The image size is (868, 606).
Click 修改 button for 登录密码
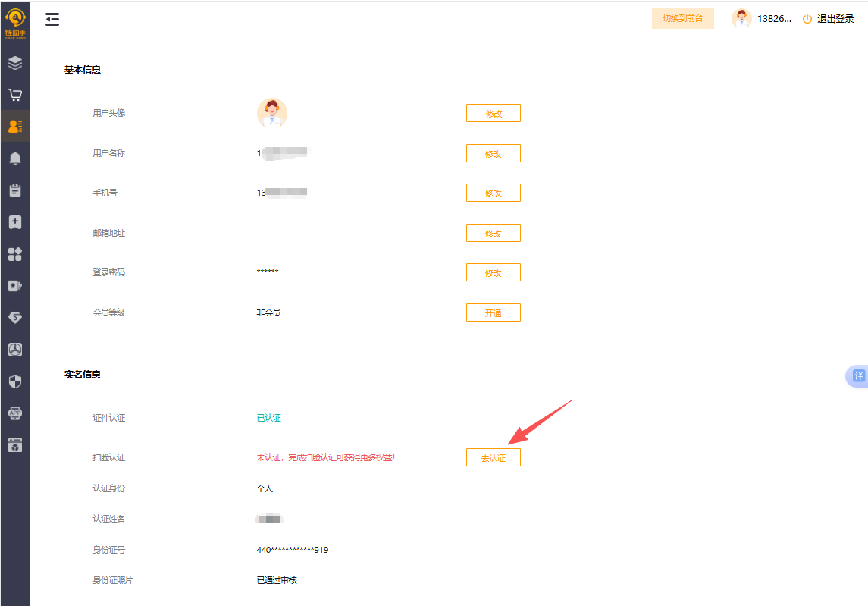pyautogui.click(x=493, y=273)
